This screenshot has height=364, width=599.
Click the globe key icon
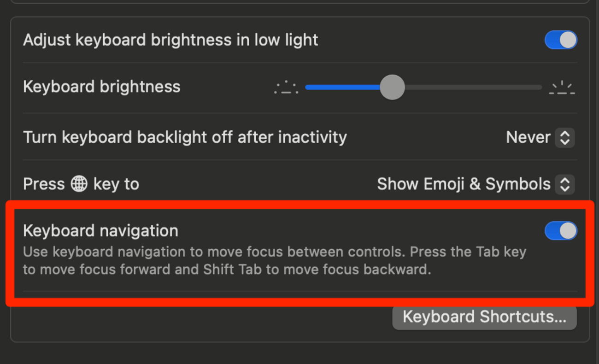79,184
